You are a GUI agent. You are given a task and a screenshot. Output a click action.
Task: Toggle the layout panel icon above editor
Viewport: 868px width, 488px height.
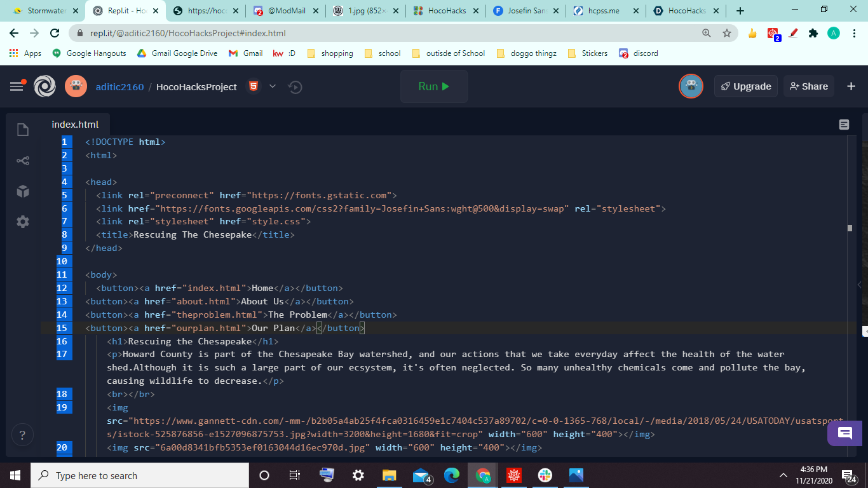pos(844,125)
